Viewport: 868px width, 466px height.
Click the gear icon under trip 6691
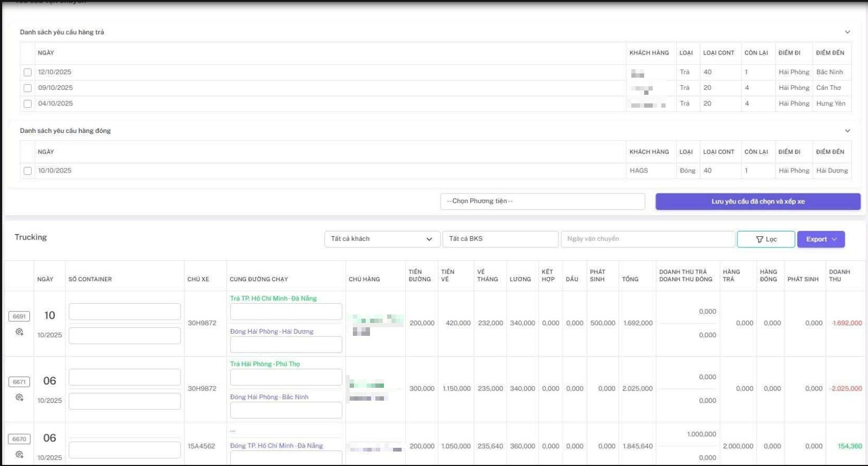[19, 332]
